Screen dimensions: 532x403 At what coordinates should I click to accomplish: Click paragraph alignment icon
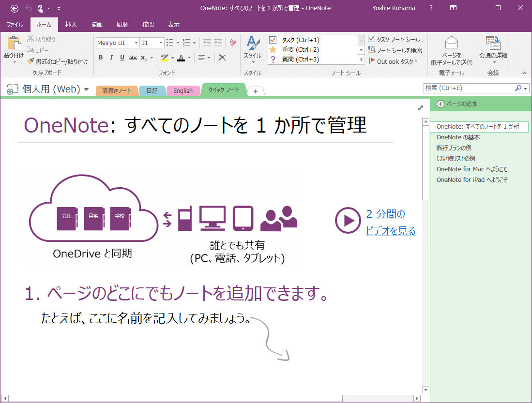202,58
